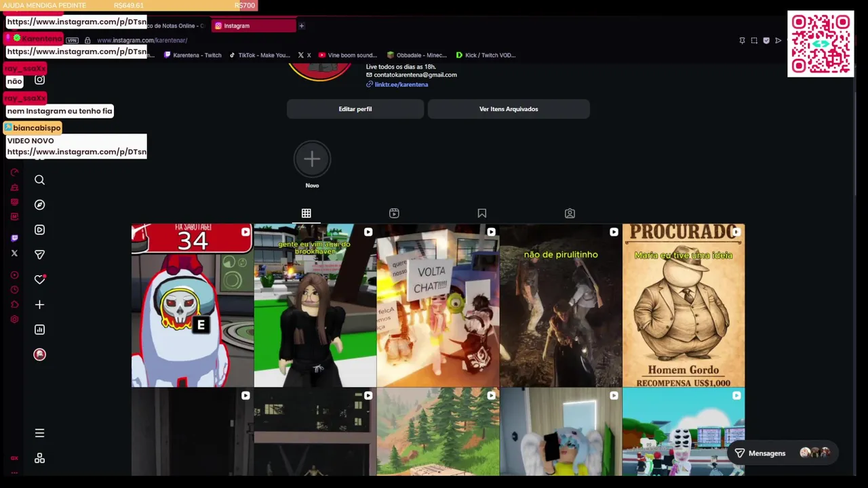Open the Meta apps grid icon
The height and width of the screenshot is (488, 868).
click(x=39, y=459)
